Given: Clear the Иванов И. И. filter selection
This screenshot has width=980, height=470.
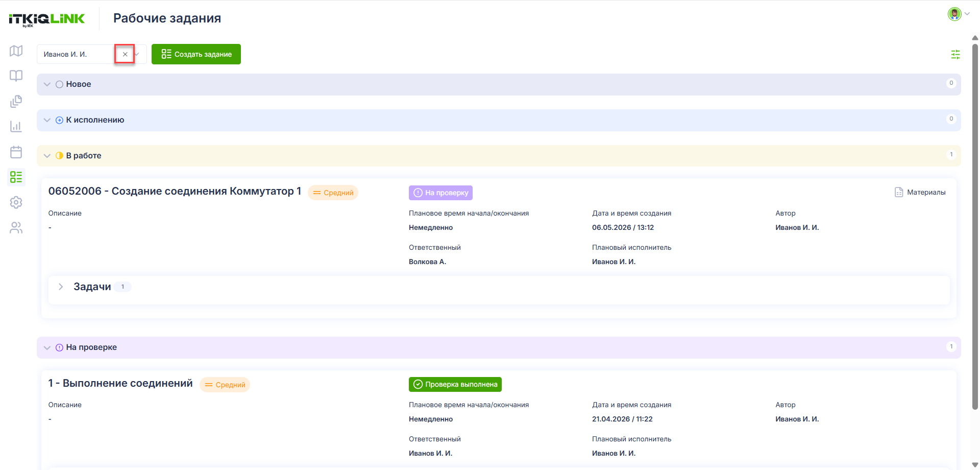Looking at the screenshot, I should pos(125,54).
